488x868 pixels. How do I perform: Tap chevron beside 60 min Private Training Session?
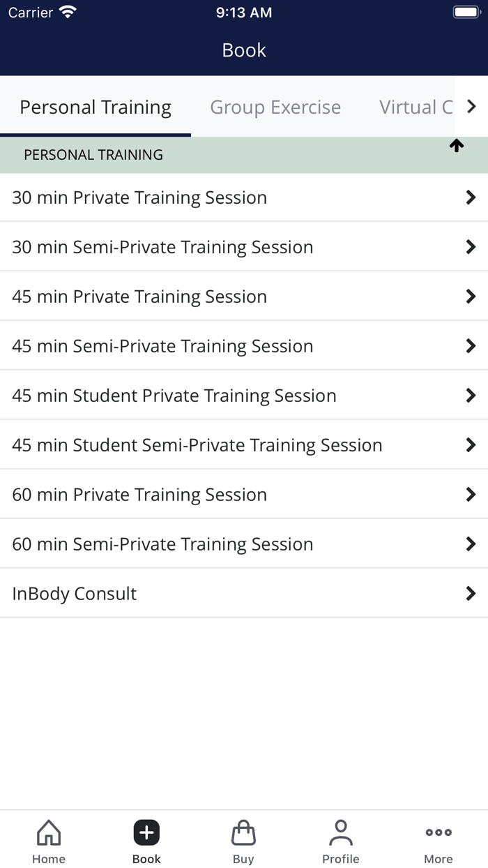click(471, 495)
